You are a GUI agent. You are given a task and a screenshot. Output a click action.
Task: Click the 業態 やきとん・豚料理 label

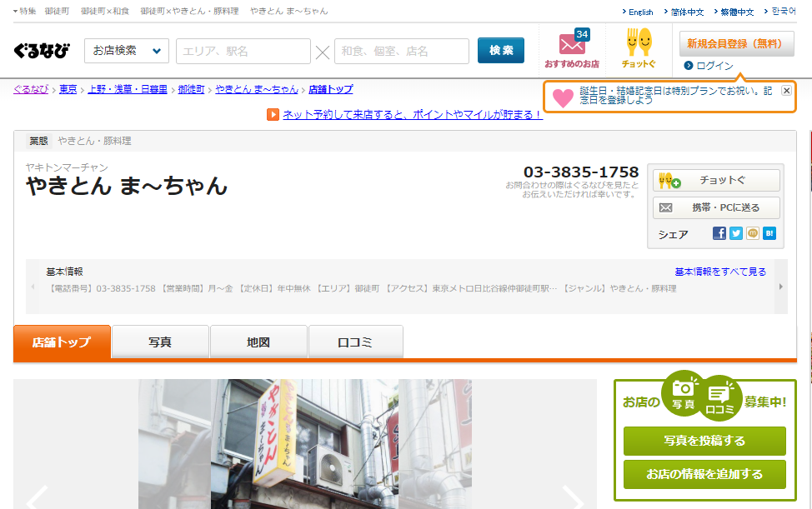[x=80, y=141]
